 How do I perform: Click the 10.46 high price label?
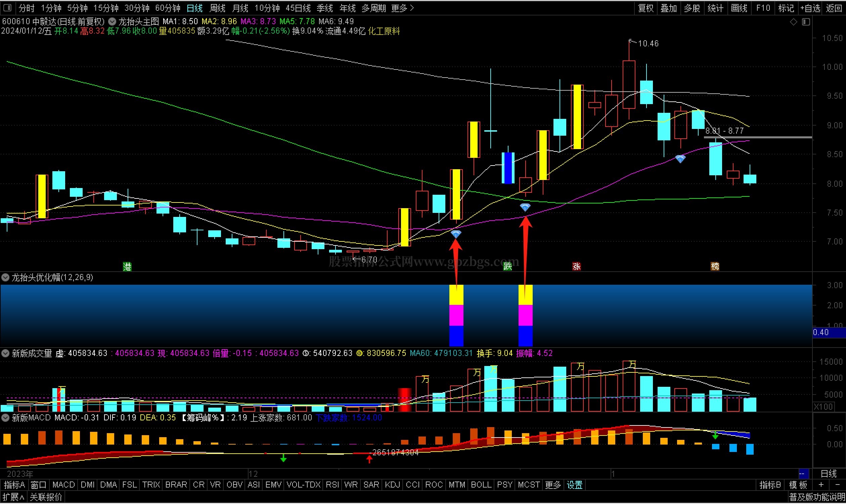tap(648, 43)
